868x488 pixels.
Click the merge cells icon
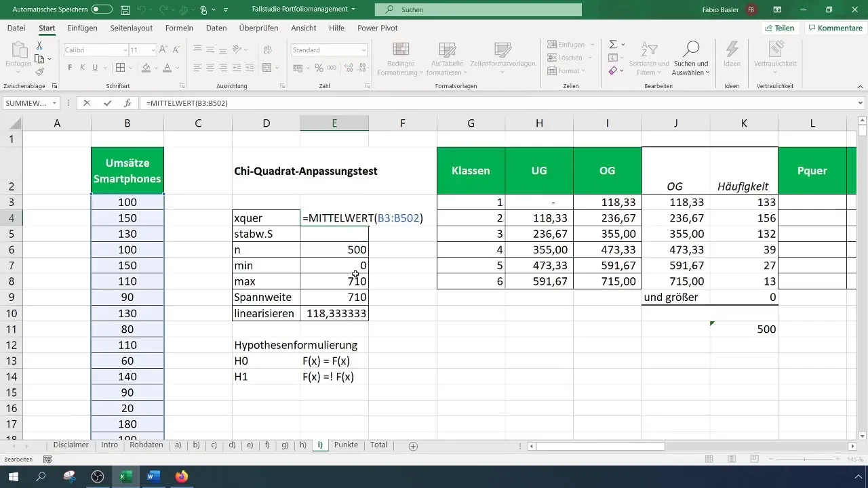(x=267, y=68)
